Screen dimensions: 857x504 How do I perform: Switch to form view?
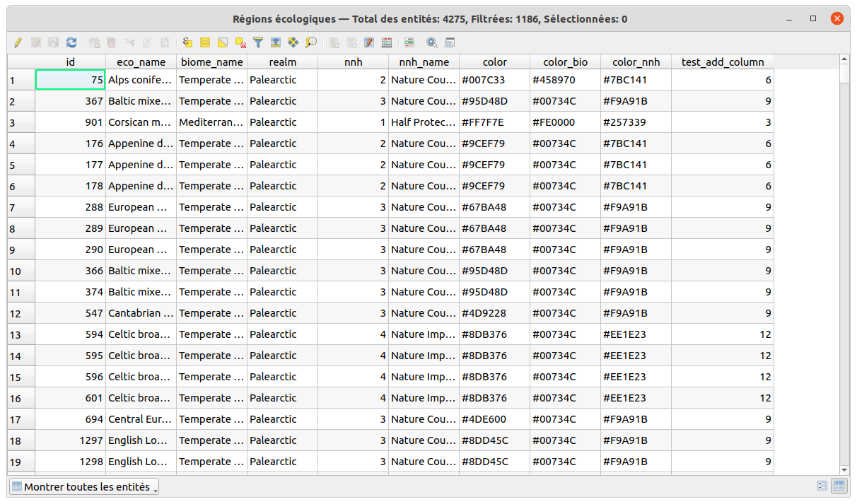pos(822,486)
